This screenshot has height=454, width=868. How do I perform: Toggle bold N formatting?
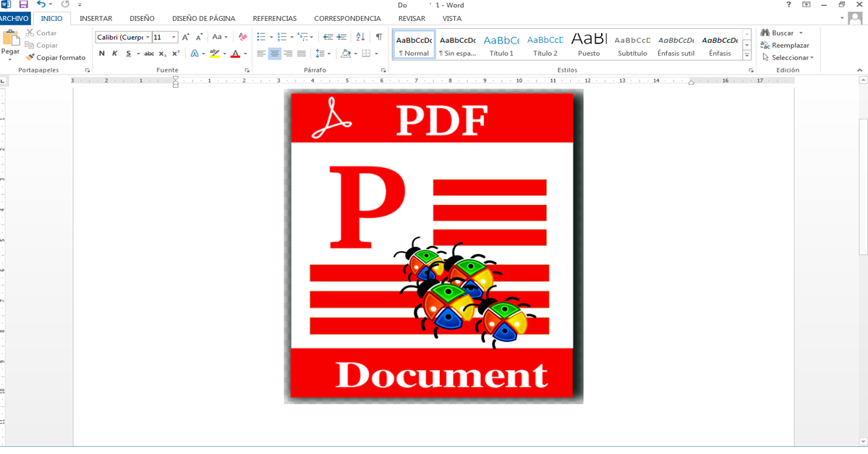(101, 54)
